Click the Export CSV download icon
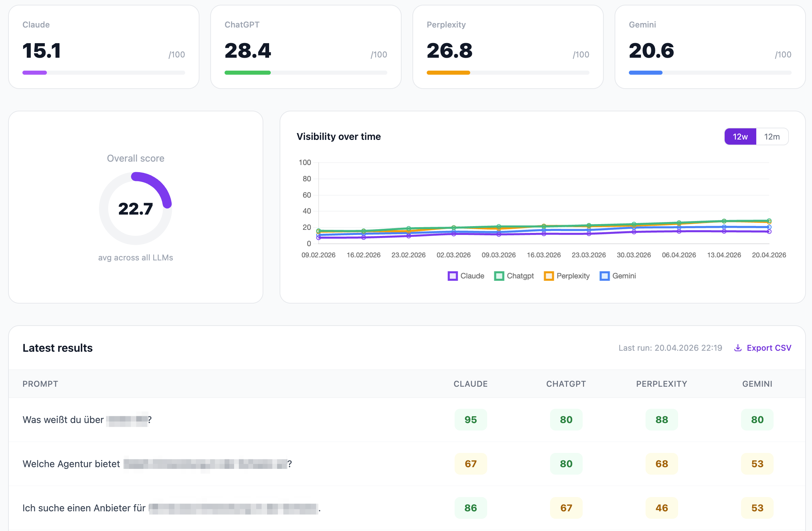This screenshot has width=812, height=531. coord(738,348)
